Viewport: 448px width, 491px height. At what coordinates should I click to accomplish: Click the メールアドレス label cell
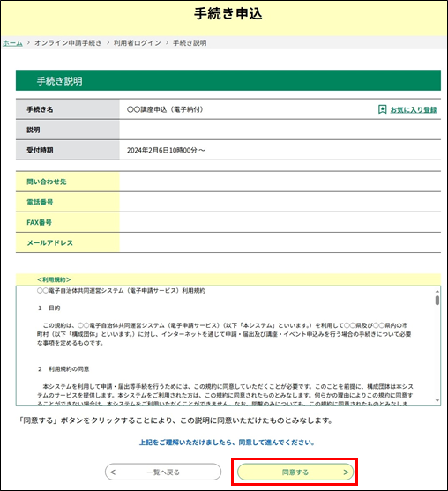coord(67,242)
